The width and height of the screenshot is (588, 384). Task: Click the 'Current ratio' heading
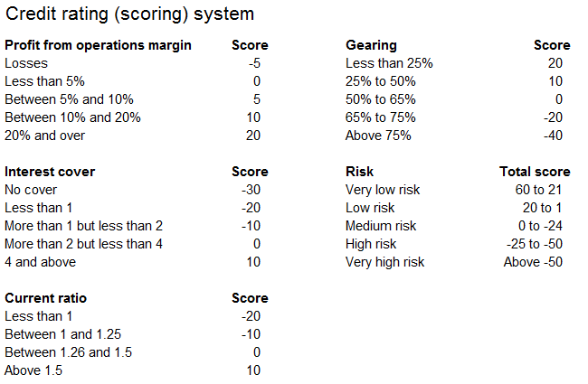(x=45, y=298)
